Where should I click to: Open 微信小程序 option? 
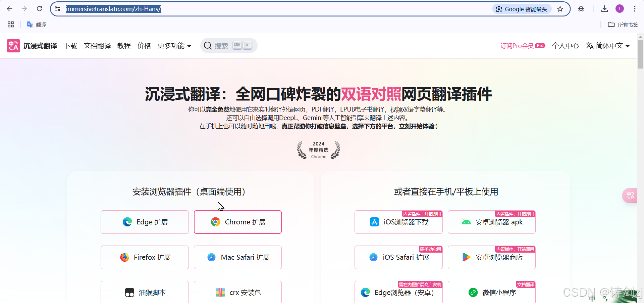[492, 292]
